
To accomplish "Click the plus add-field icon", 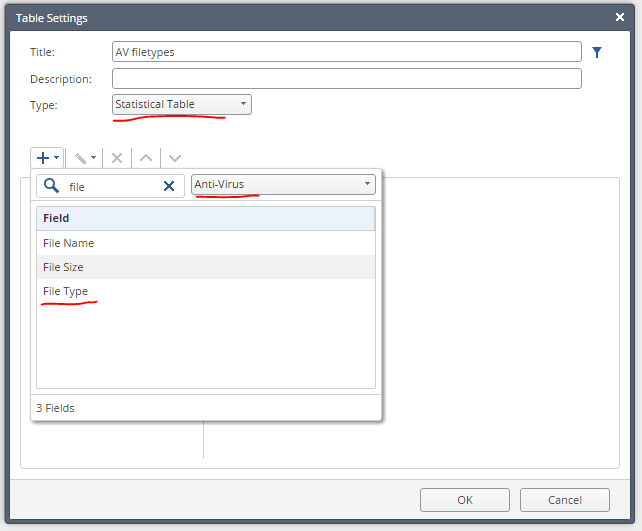I will (43, 158).
